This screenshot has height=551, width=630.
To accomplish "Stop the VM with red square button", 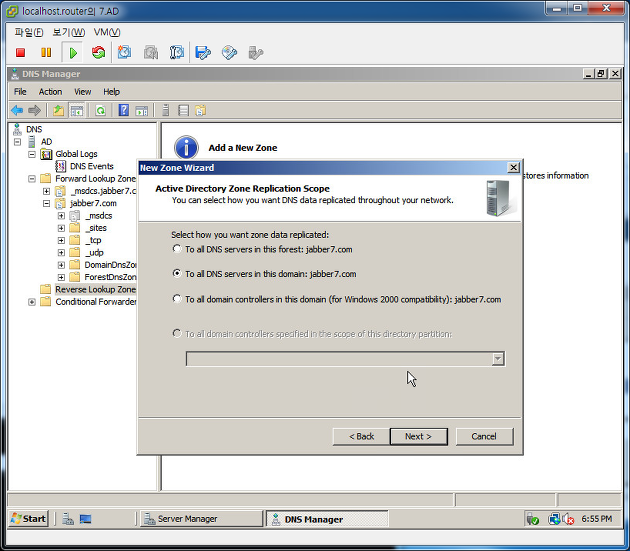I will point(20,53).
